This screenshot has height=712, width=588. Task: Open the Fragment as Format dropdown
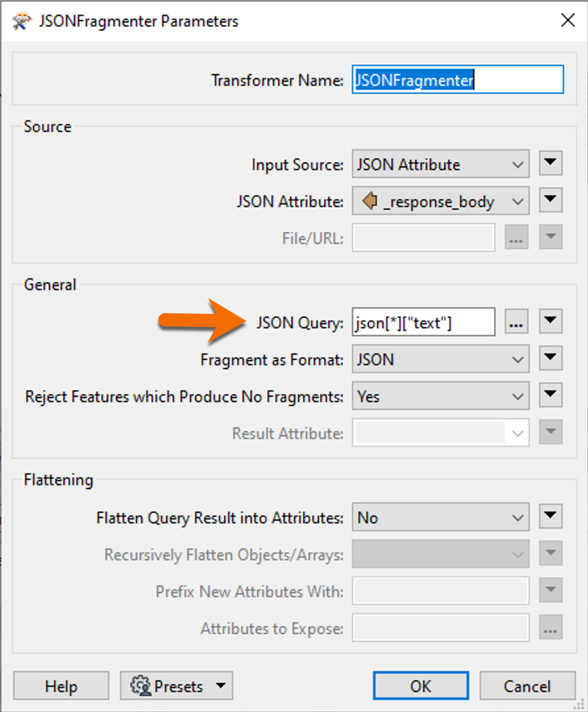pos(440,359)
